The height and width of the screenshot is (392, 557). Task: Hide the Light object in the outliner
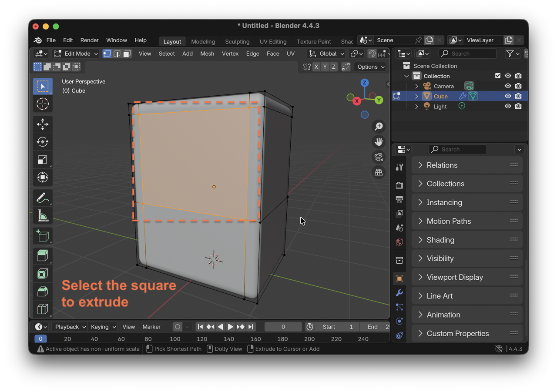click(508, 106)
